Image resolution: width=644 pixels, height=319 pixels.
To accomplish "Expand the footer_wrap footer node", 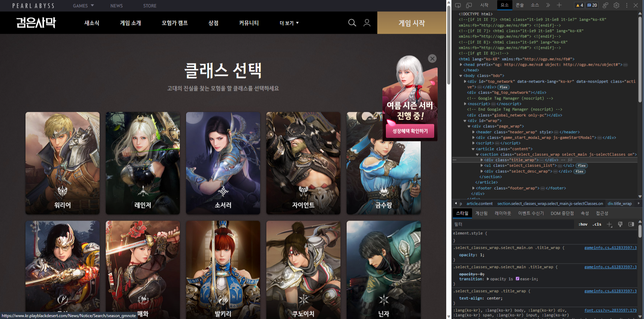I will tap(473, 188).
